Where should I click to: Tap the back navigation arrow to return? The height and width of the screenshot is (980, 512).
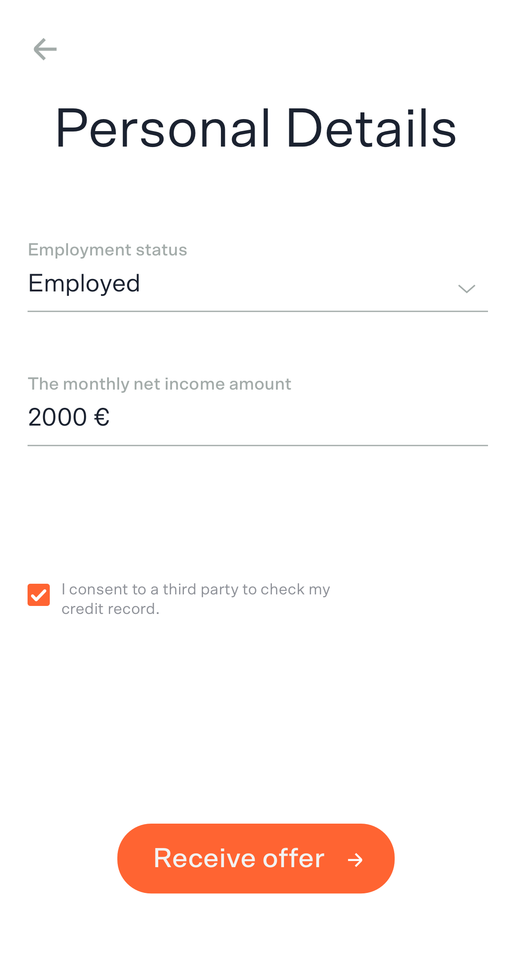point(46,50)
